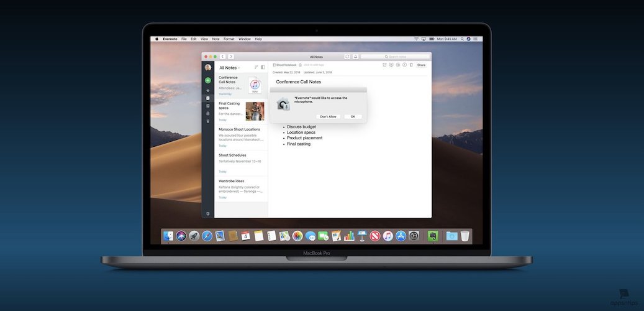Open the Note menu in menu bar

click(x=215, y=39)
